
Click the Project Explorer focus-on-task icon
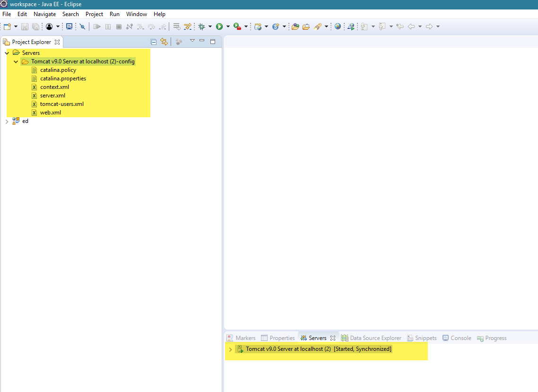179,42
